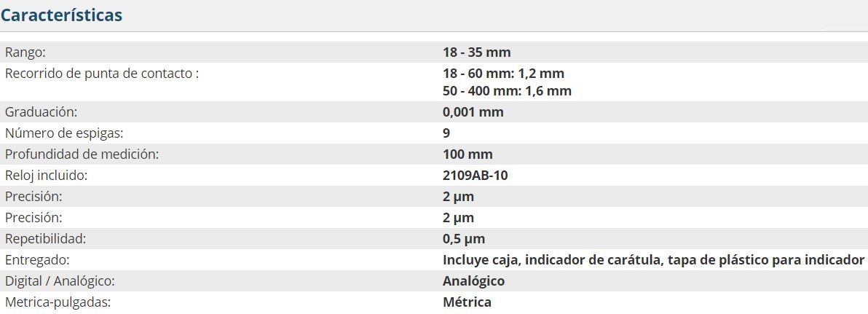Screen dimensions: 868x314
Task: Click the Entregado row label
Action: (37, 260)
